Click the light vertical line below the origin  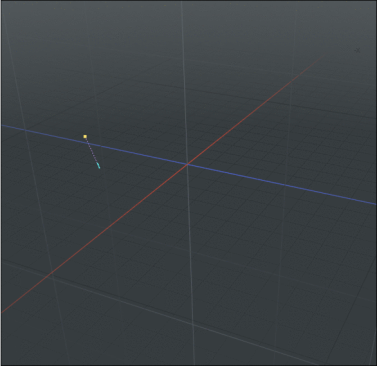191,265
